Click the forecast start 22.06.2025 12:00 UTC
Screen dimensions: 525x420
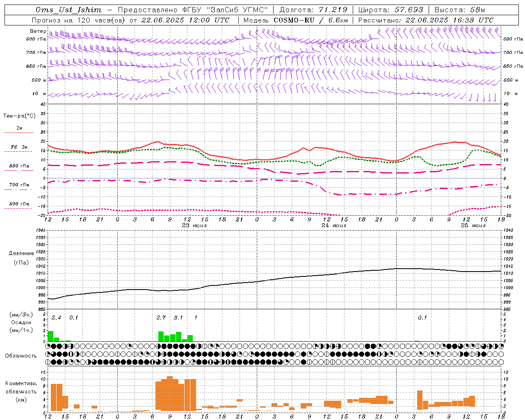pos(185,20)
